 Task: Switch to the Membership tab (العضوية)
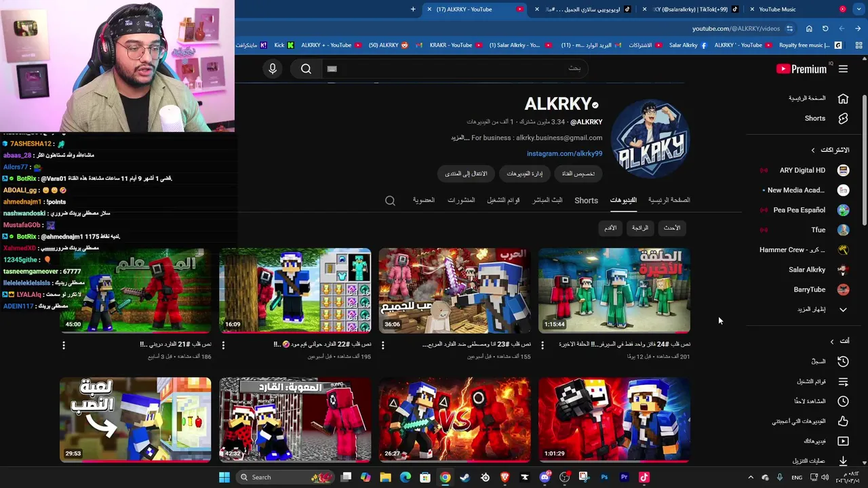[423, 200]
